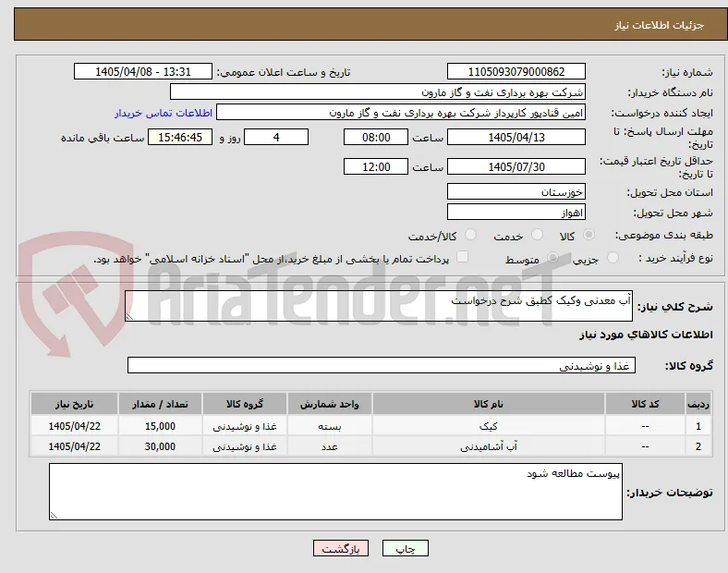Click the delivery city field اهواز

click(516, 213)
